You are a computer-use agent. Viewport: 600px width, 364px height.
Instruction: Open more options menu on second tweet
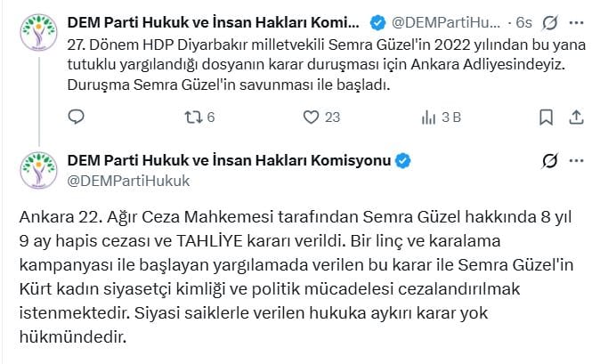[x=577, y=161]
